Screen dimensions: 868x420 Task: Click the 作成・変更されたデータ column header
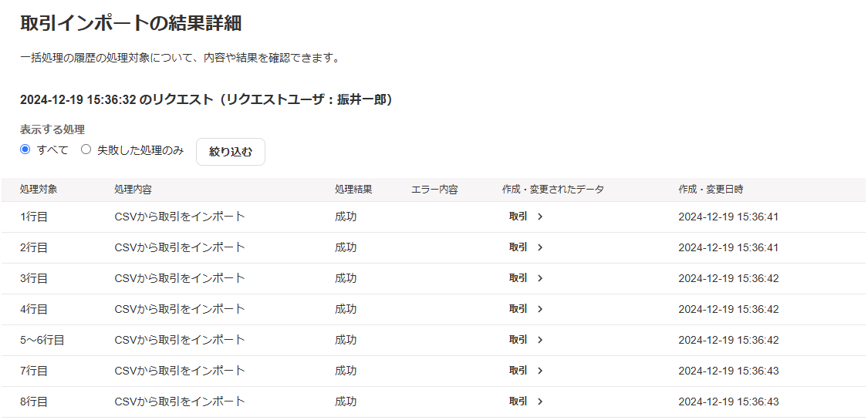(x=553, y=190)
